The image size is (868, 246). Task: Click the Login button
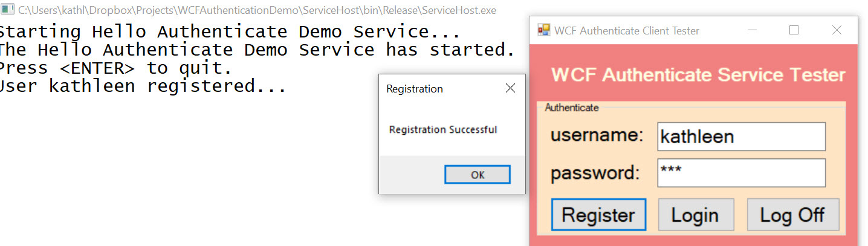pos(695,215)
